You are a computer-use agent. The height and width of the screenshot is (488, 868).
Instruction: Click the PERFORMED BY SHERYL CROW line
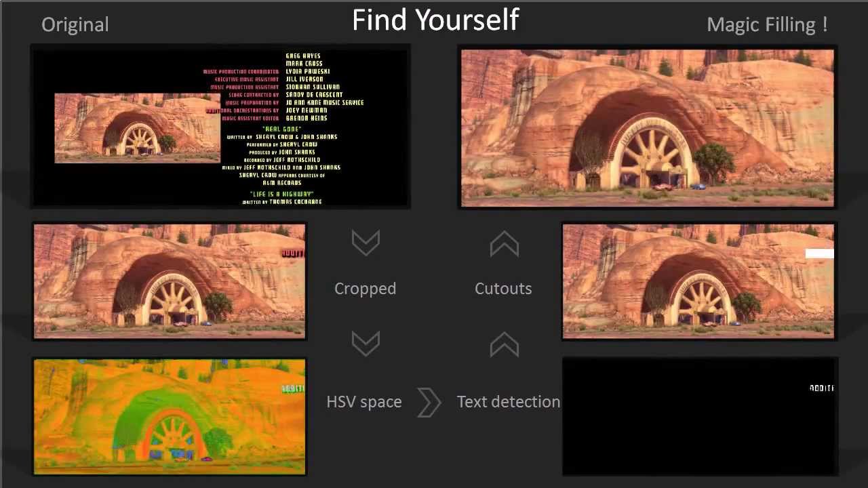coord(281,144)
